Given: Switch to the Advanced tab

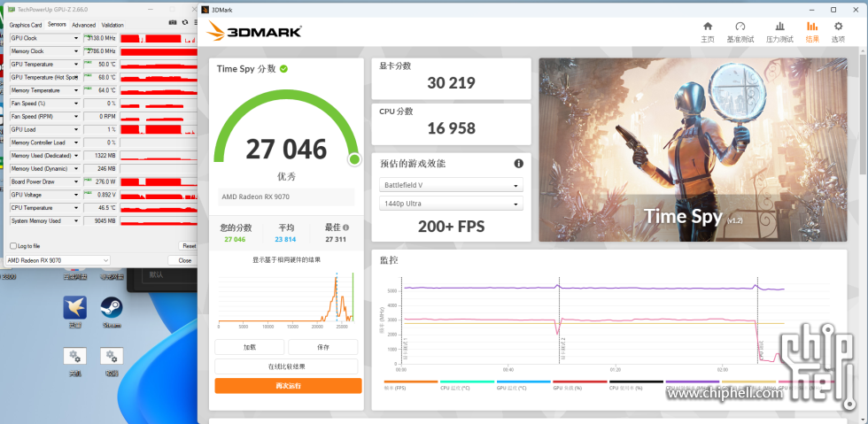Looking at the screenshot, I should click(83, 25).
